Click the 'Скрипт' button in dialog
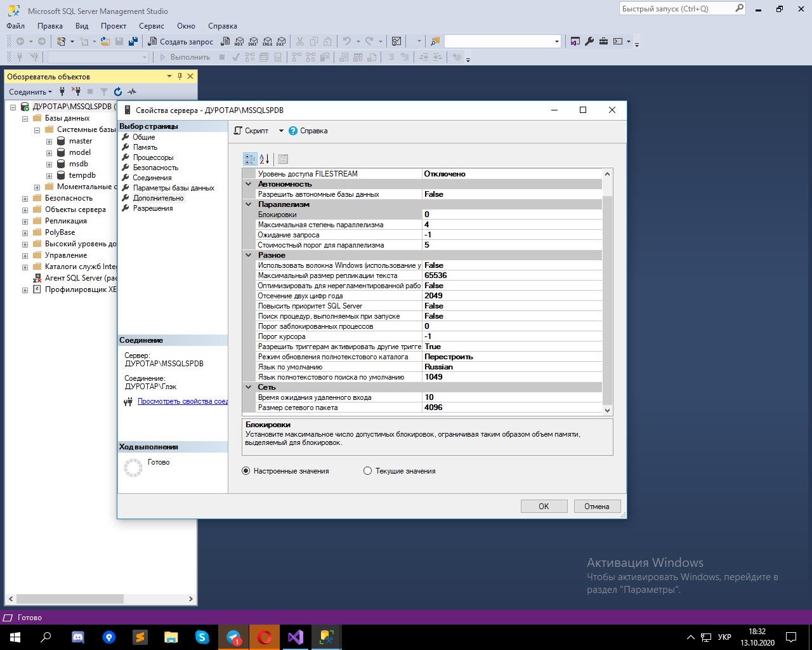Image resolution: width=812 pixels, height=650 pixels. click(251, 131)
